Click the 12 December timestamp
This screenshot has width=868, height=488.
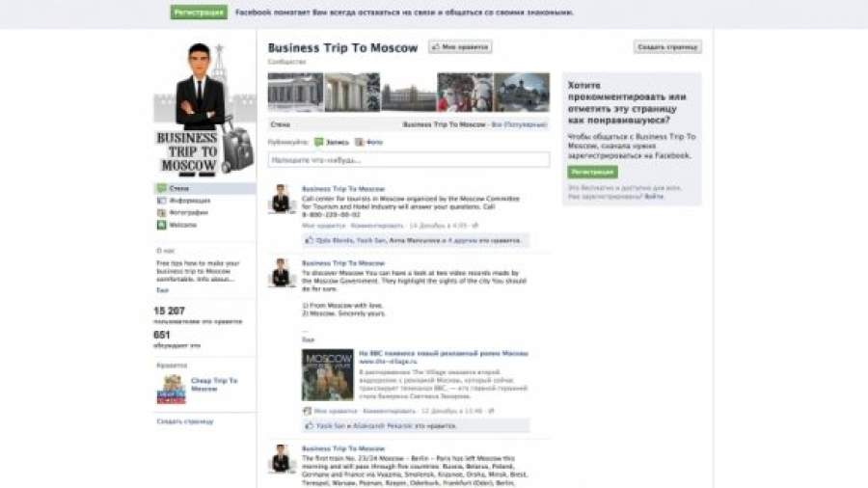451,411
